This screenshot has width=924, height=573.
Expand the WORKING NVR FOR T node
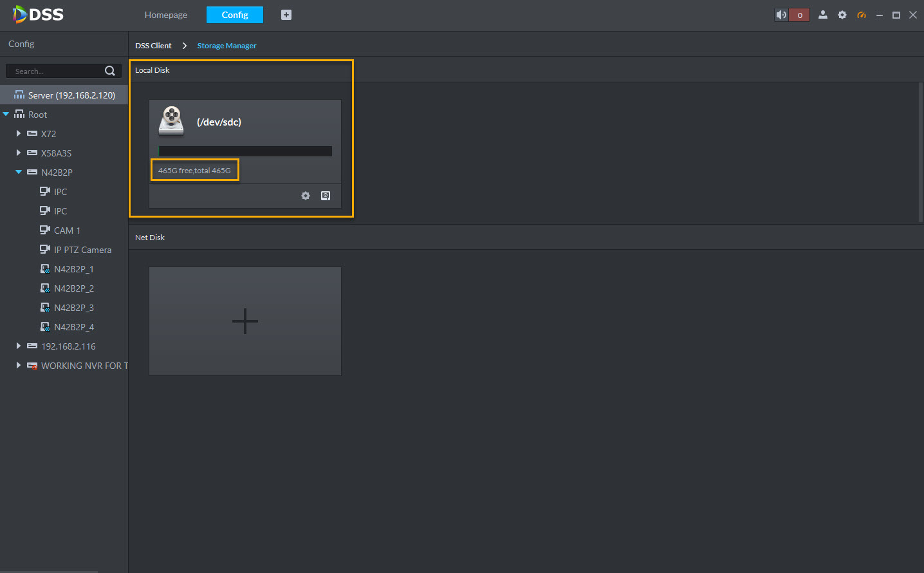pos(19,365)
